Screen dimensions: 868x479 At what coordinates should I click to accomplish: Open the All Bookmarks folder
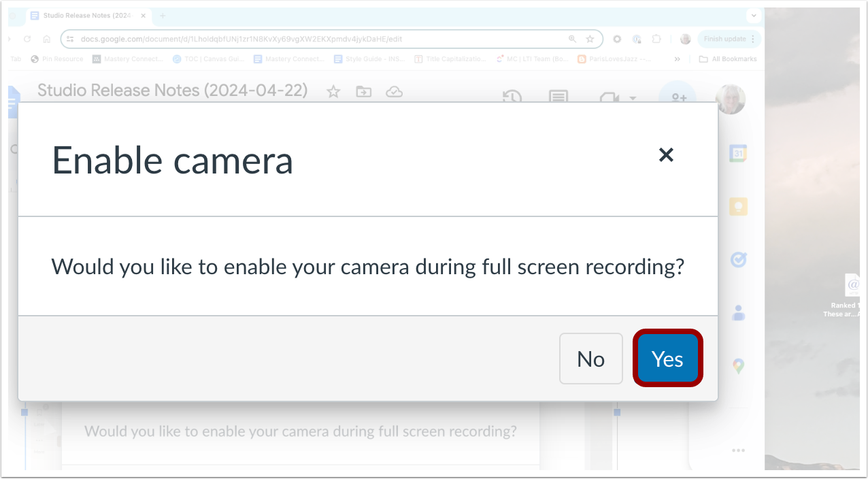(x=728, y=59)
